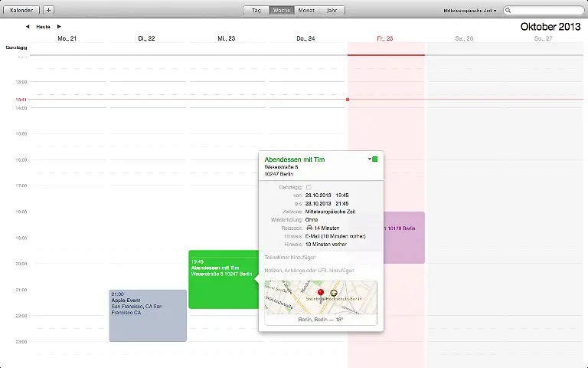Click the Oktober 2013 title
The width and height of the screenshot is (588, 368).
(550, 27)
